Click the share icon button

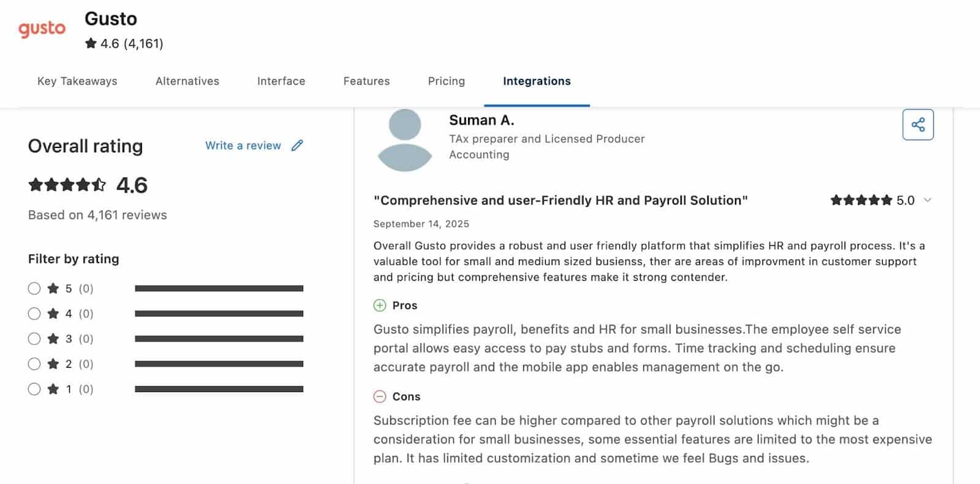tap(918, 125)
